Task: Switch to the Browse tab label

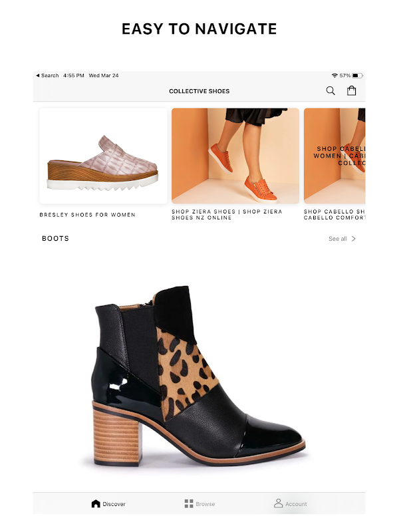Action: pyautogui.click(x=205, y=504)
